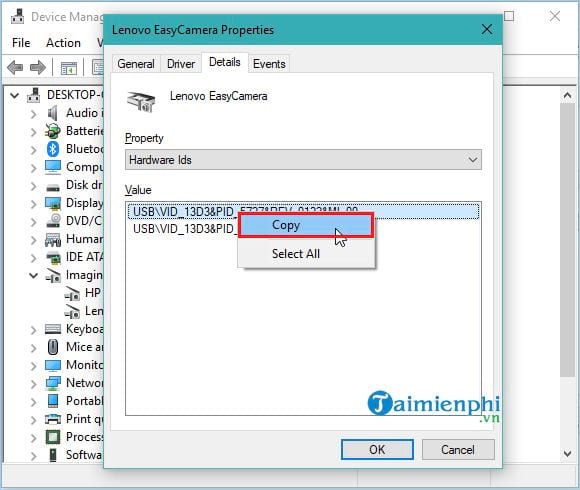Click Device Manager scrollbar up arrow
This screenshot has width=580, height=490.
coord(567,95)
